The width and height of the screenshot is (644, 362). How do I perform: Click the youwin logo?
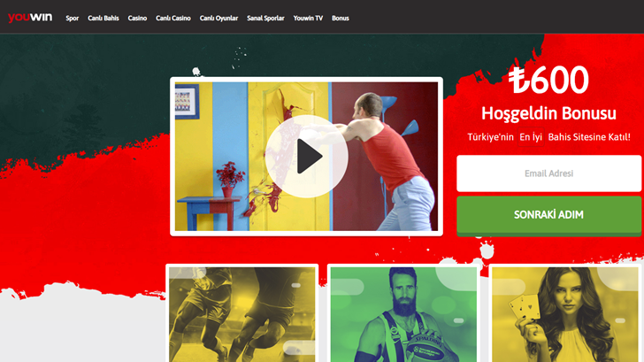pos(30,18)
